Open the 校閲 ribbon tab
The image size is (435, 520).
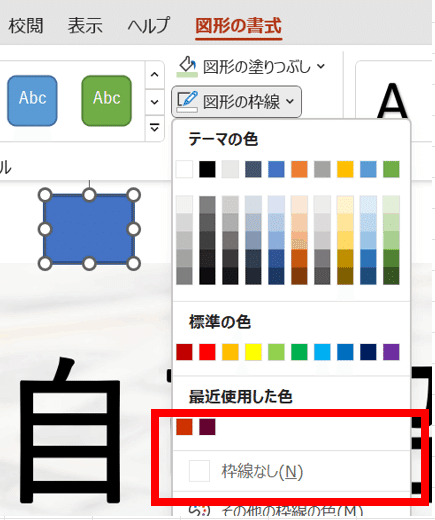click(26, 26)
